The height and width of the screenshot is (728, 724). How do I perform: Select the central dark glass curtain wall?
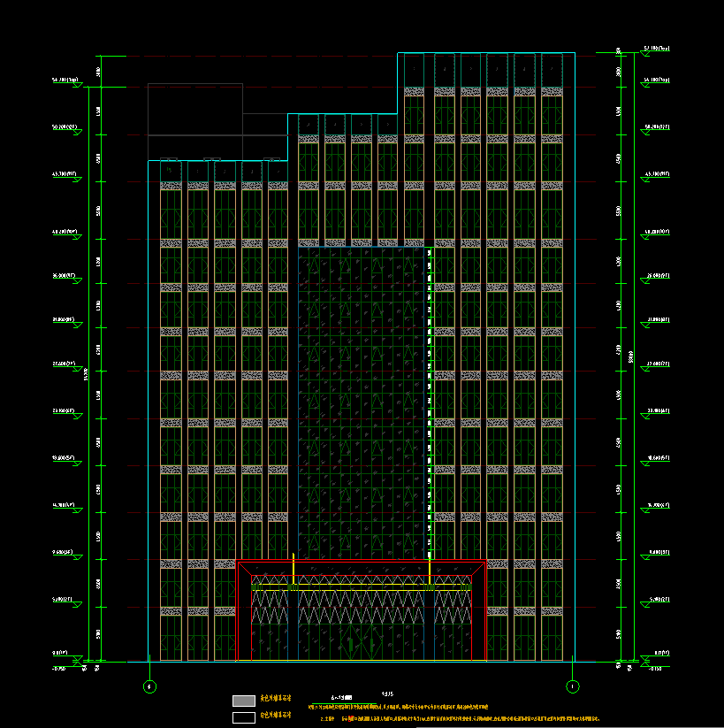(362, 398)
